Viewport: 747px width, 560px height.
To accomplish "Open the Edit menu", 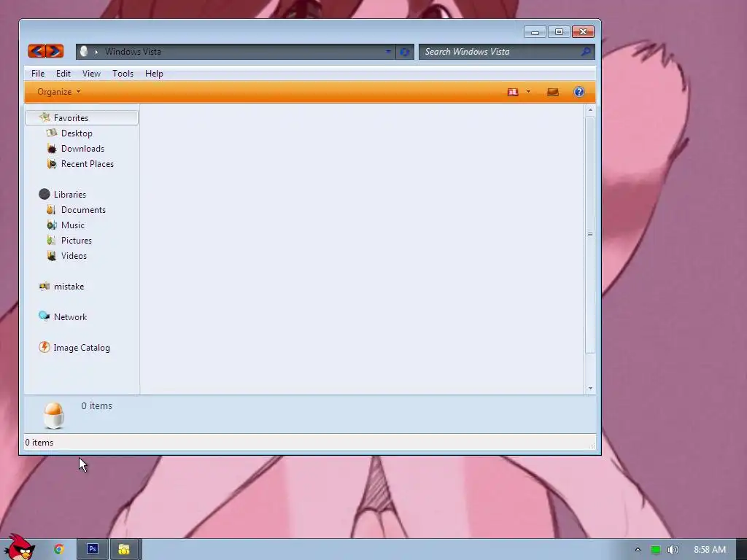I will click(63, 74).
